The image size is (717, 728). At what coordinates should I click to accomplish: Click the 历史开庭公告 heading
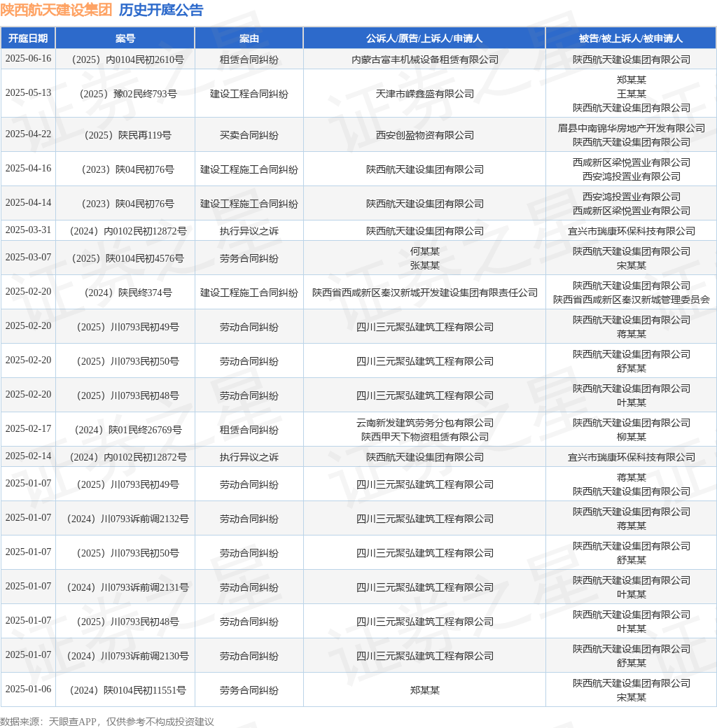(x=161, y=10)
